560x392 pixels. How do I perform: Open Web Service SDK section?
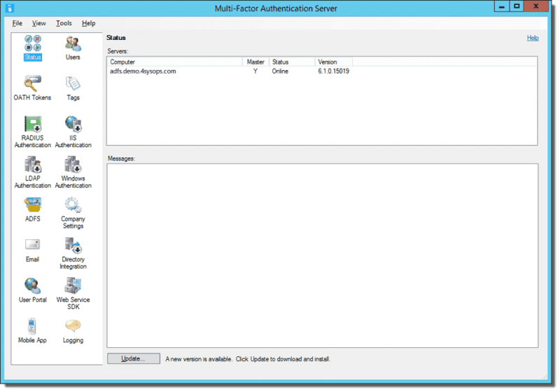pos(73,293)
